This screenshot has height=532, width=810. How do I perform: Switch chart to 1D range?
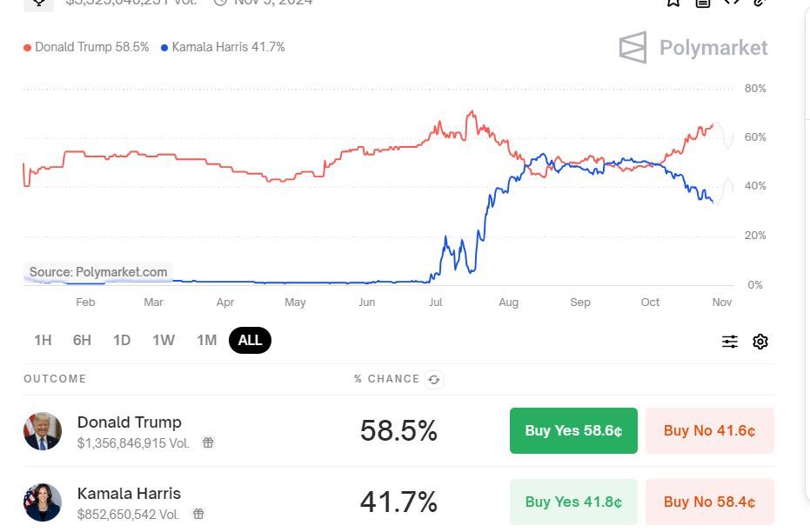pyautogui.click(x=122, y=340)
